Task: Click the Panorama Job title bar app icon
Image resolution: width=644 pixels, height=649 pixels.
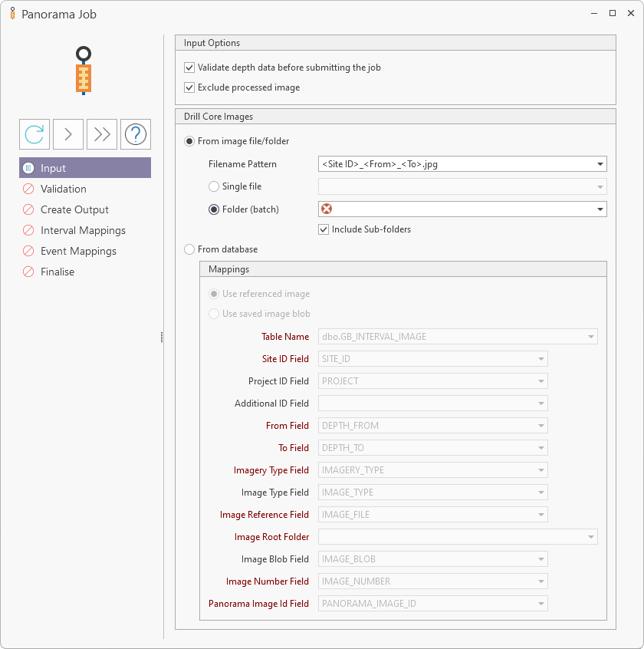Action: (12, 14)
